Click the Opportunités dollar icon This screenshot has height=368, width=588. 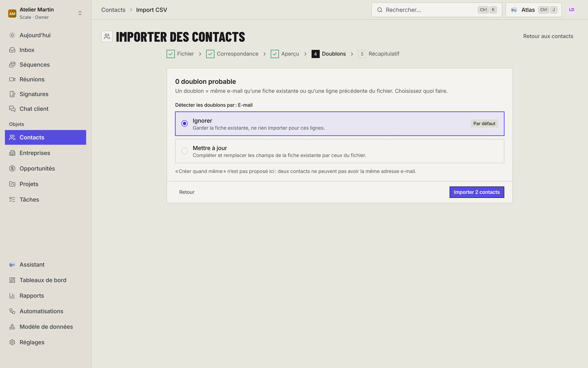(12, 169)
